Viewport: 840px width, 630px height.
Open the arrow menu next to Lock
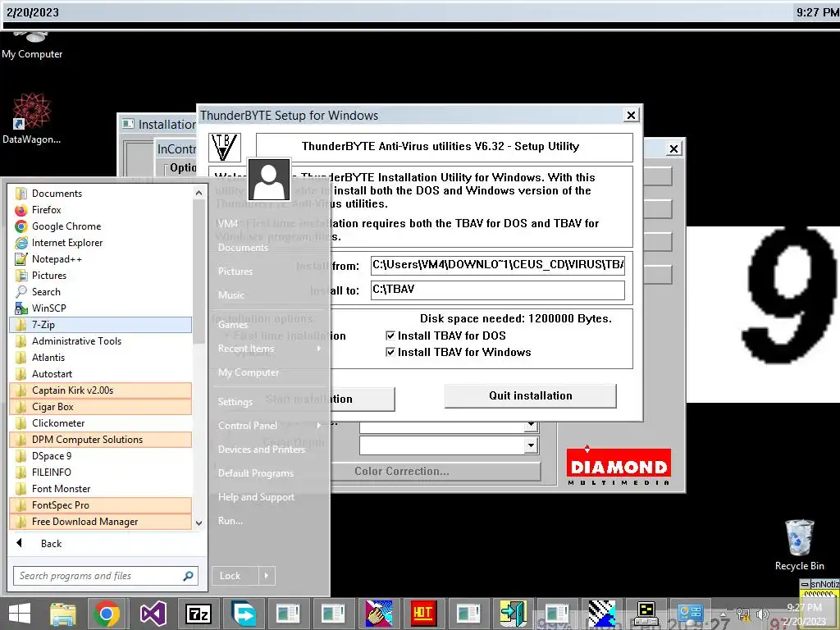click(267, 576)
